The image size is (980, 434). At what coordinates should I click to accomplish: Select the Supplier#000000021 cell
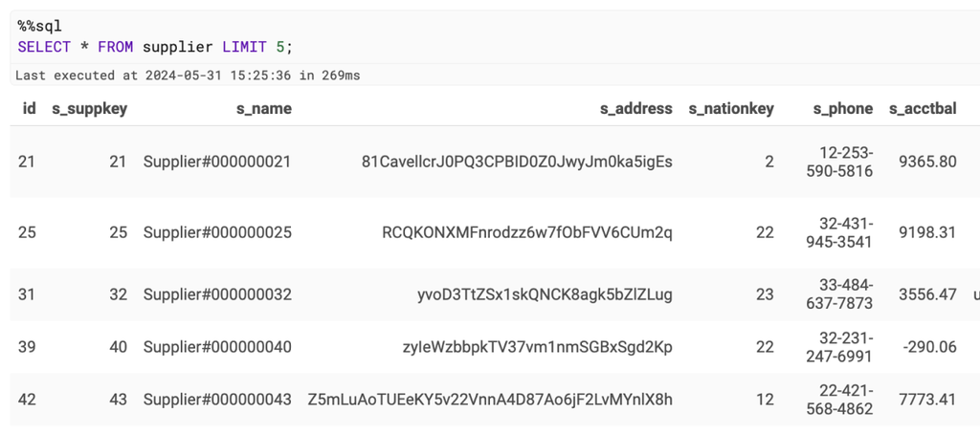(217, 162)
